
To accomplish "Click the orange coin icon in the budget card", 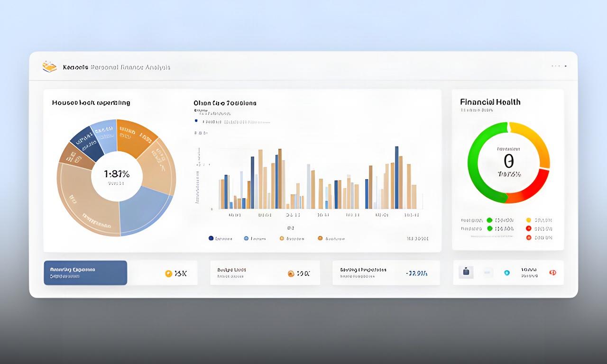I will (291, 273).
